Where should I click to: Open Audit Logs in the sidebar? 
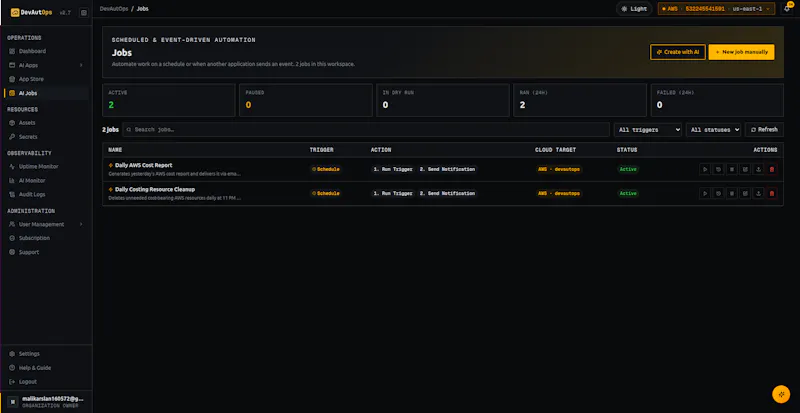46,195
